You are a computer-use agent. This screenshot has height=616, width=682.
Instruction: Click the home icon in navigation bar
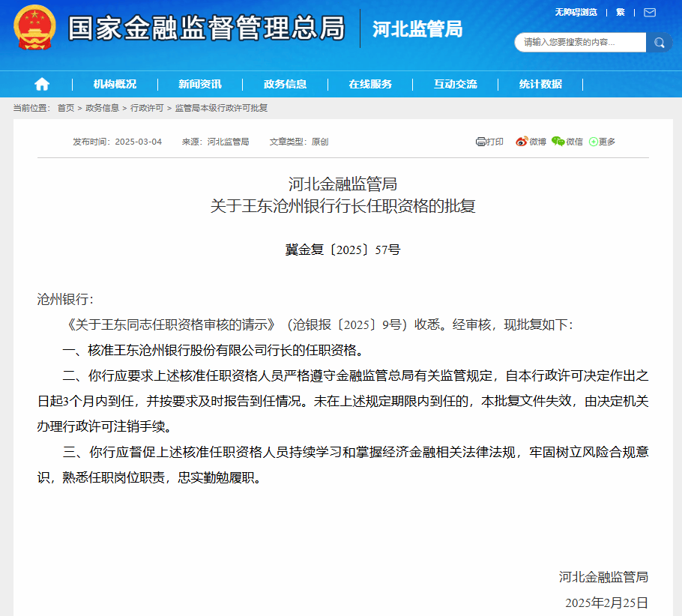(42, 84)
